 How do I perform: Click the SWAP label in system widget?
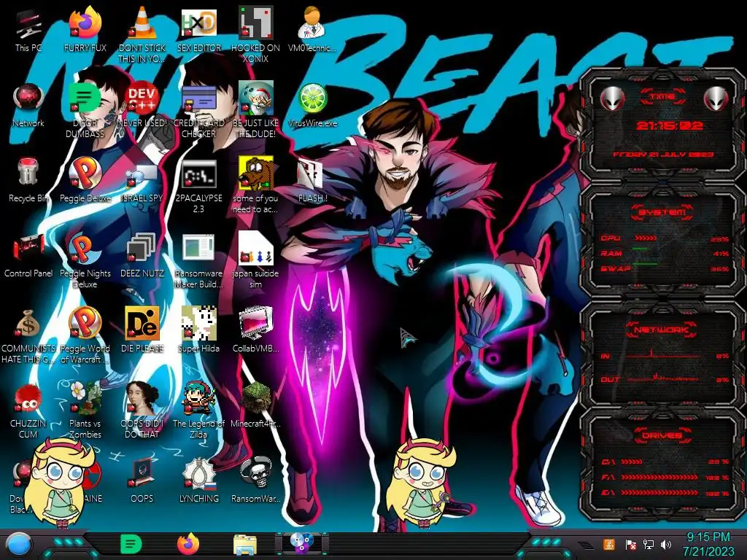[615, 268]
